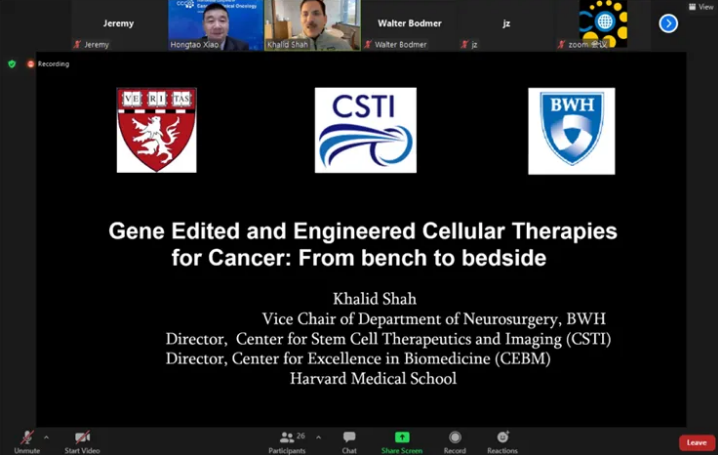
Task: Open audio options arrow next to Unmute
Action: 46,438
